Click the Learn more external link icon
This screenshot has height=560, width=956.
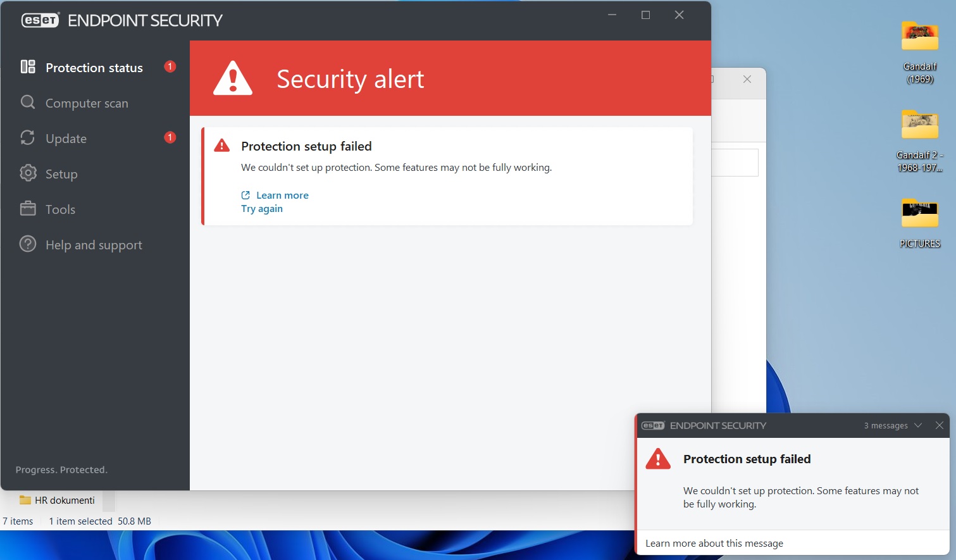[245, 195]
